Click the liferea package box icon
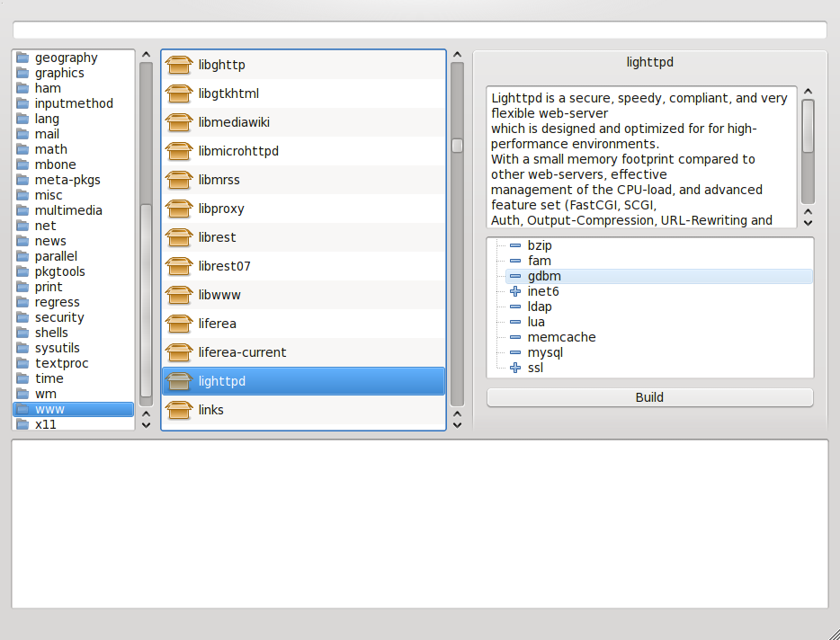Viewport: 840px width, 640px height. [x=179, y=324]
